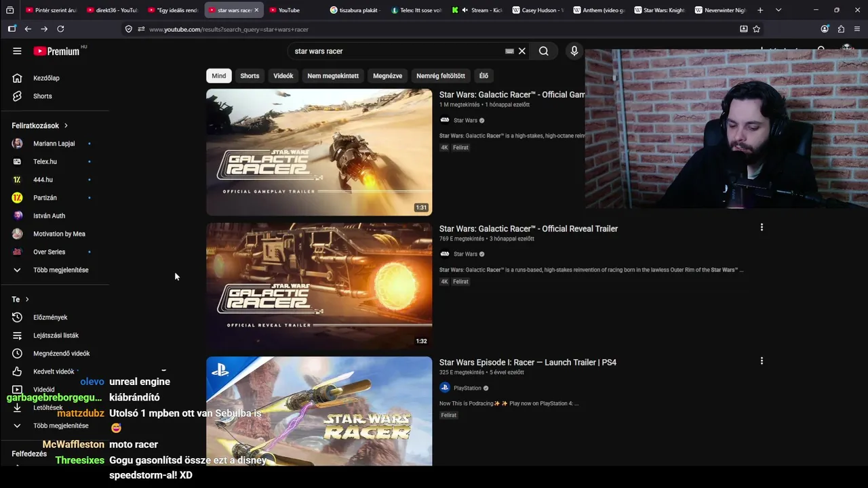
Task: Select the Shorts filter chip
Action: pos(250,76)
